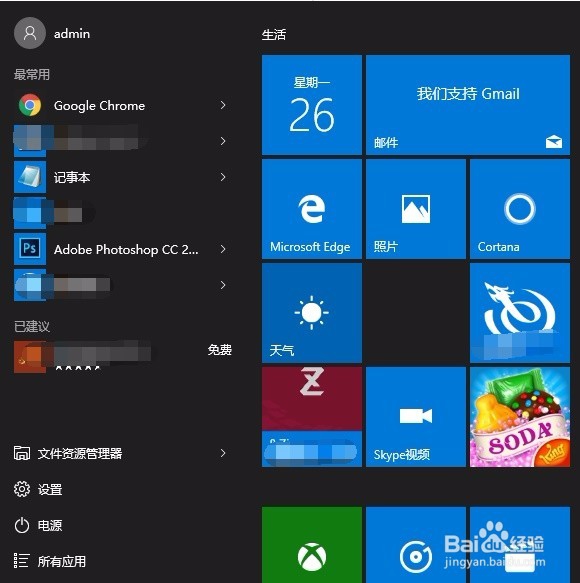Image resolution: width=580 pixels, height=583 pixels.
Task: Select the 设置 menu entry label
Action: click(x=50, y=489)
